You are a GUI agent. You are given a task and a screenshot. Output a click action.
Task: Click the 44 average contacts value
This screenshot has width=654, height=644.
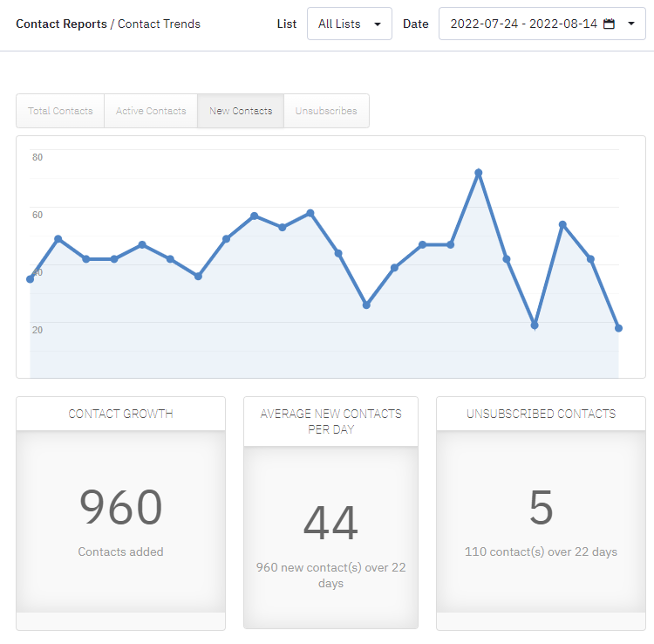pos(330,524)
